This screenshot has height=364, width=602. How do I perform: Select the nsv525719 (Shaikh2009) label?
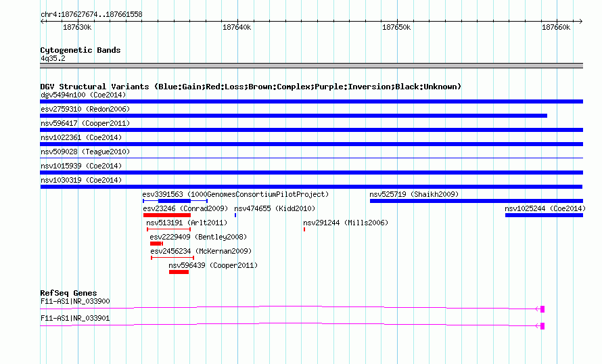(x=414, y=194)
